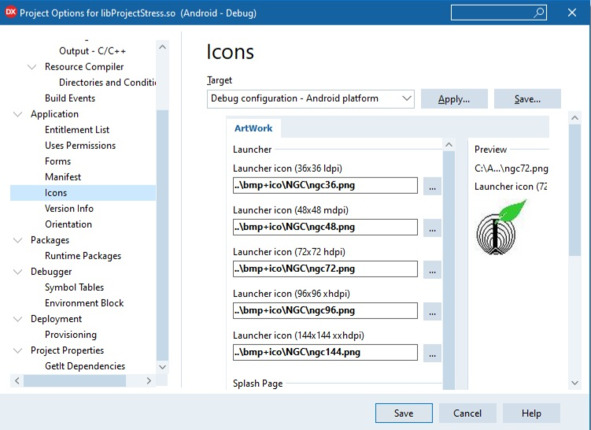Browse for the 48x48 mdpi launcher icon file
The image size is (591, 430).
coord(432,228)
